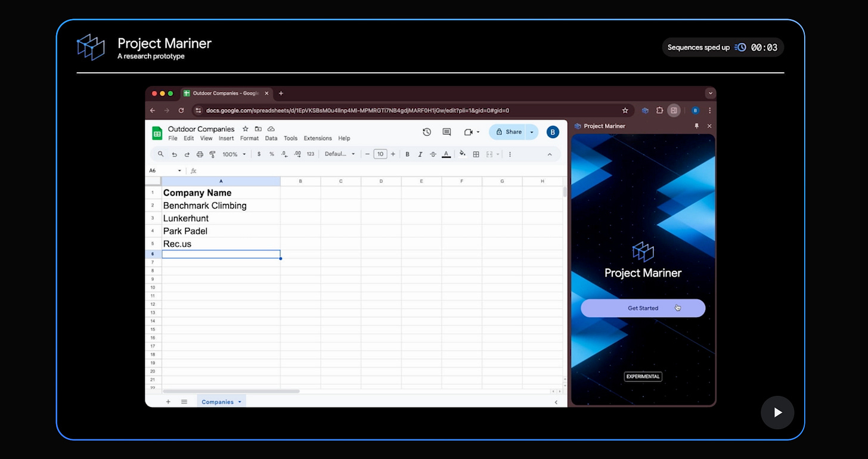Apply percent format icon

coord(271,154)
